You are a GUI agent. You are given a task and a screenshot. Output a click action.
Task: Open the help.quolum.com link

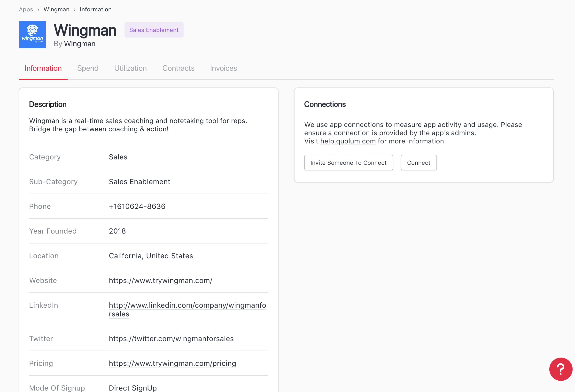[348, 141]
